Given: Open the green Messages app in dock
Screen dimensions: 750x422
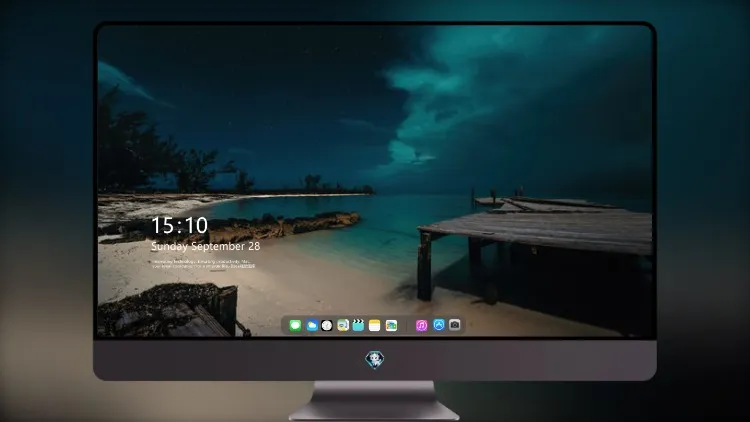Looking at the screenshot, I should [x=296, y=326].
